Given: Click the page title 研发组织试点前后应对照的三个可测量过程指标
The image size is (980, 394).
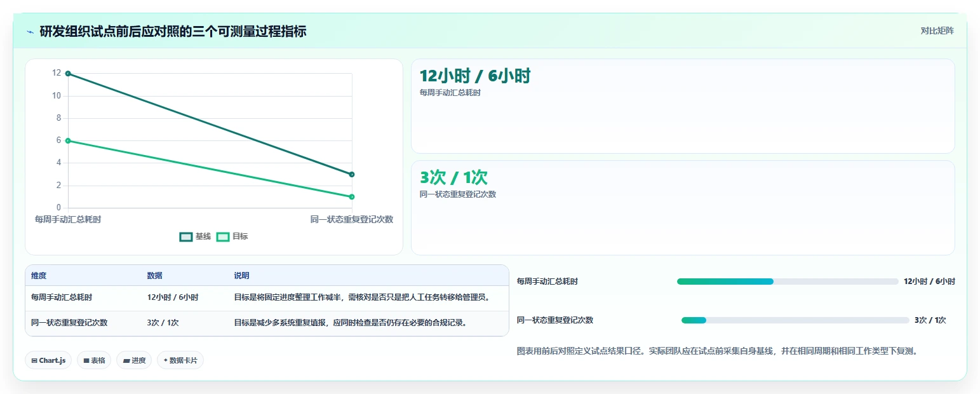Looking at the screenshot, I should (173, 31).
